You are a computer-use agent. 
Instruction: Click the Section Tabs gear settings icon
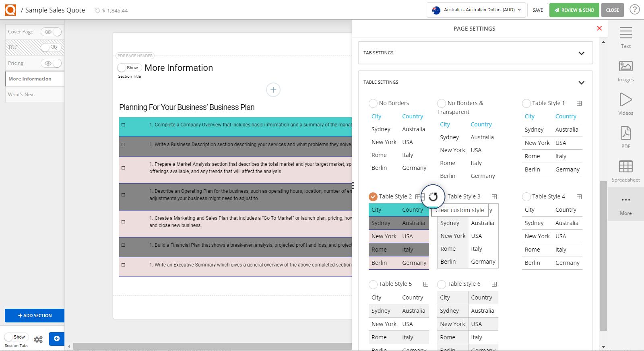(x=38, y=340)
